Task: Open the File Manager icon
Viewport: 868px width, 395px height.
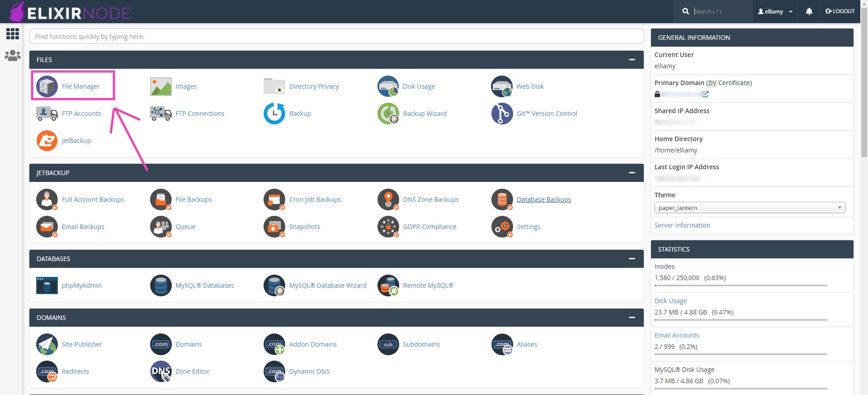Action: pos(47,86)
